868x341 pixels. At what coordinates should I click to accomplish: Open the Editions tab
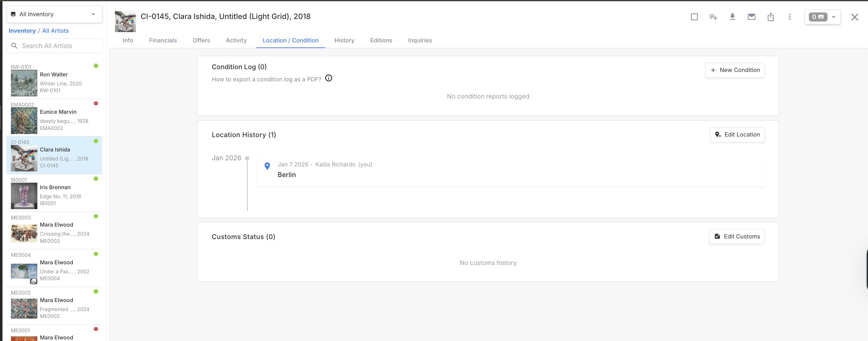[381, 40]
